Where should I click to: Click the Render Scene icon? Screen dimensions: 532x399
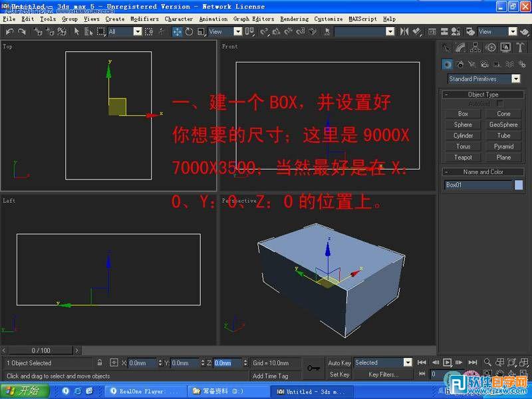470,31
